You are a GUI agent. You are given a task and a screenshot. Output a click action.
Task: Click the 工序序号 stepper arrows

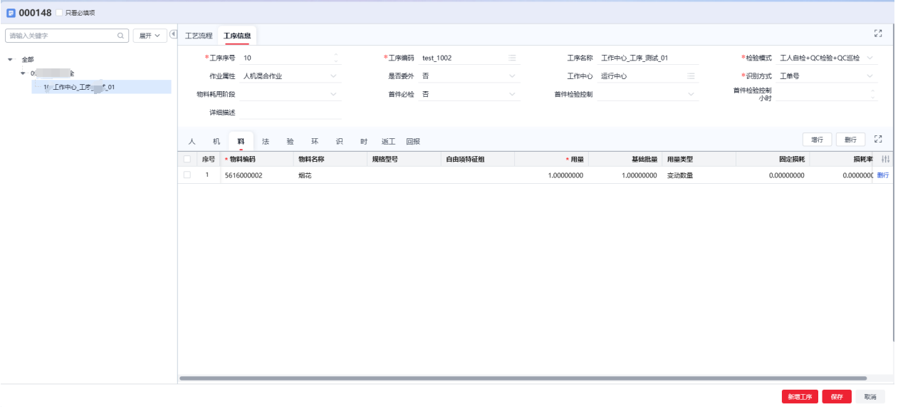(x=336, y=58)
